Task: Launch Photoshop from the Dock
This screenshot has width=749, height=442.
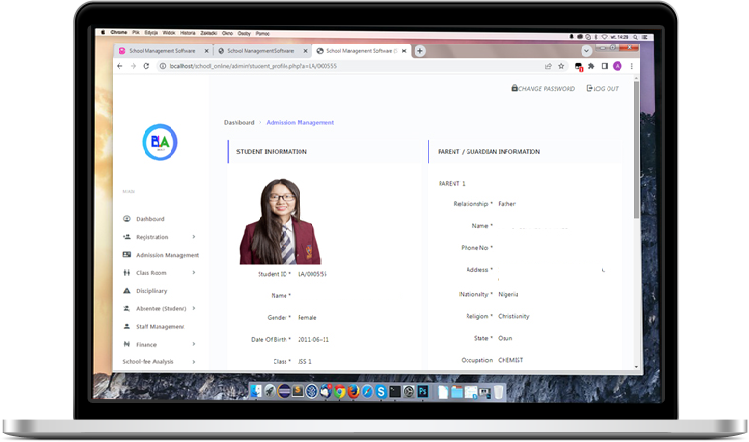Action: pyautogui.click(x=423, y=391)
